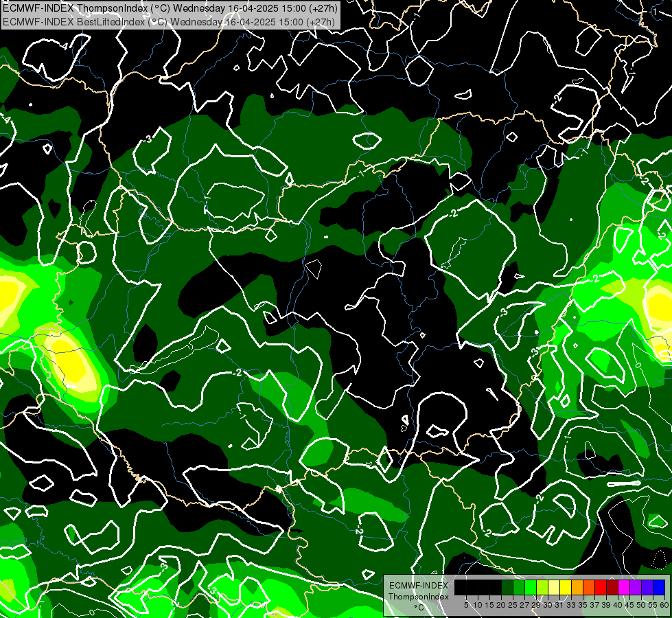This screenshot has height=618, width=672.
Task: Click the legend tick value '45'
Action: [x=629, y=605]
